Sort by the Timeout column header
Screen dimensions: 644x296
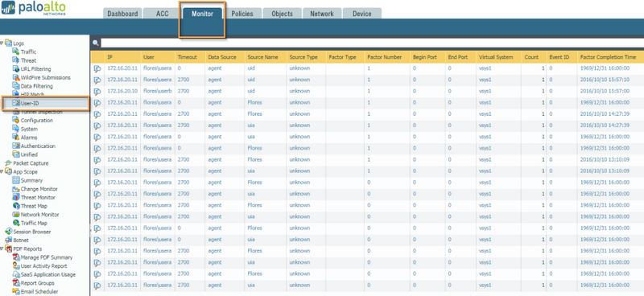pyautogui.click(x=190, y=57)
